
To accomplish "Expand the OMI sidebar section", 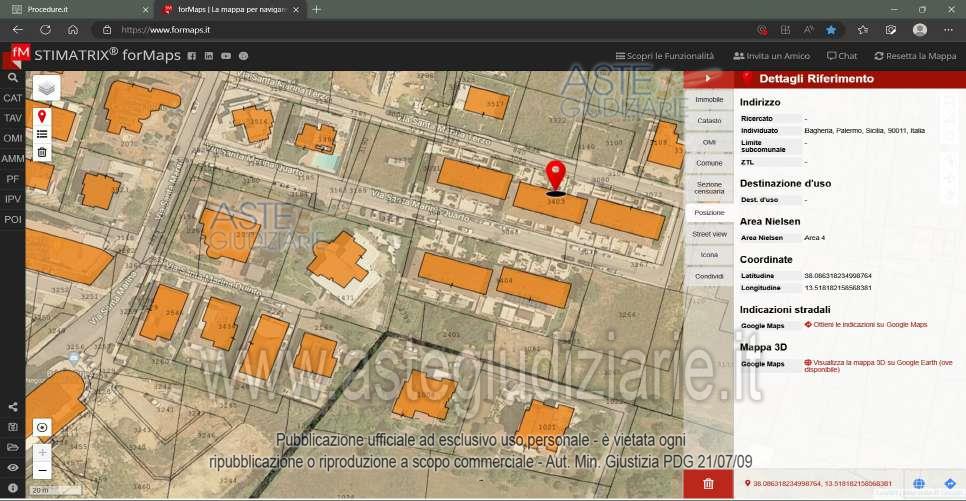I will pyautogui.click(x=13, y=138).
